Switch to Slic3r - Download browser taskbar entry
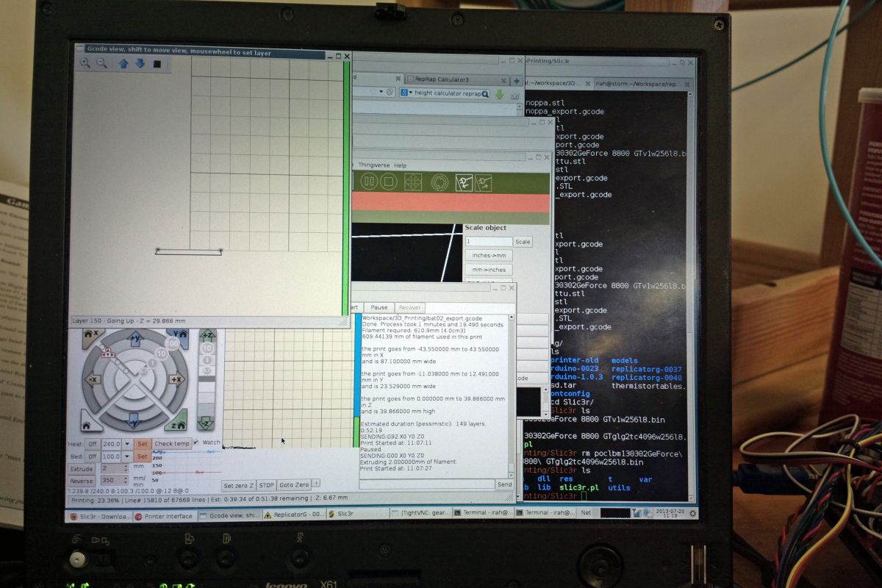The width and height of the screenshot is (882, 588). pyautogui.click(x=99, y=516)
